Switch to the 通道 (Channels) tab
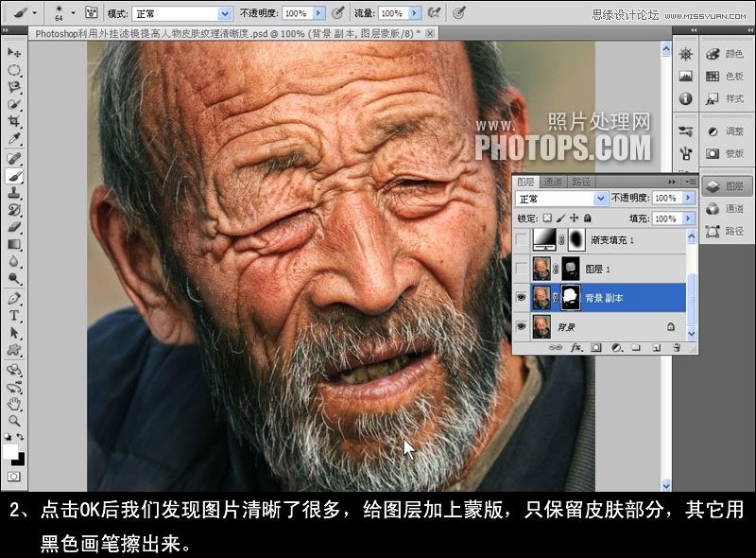 (x=554, y=181)
